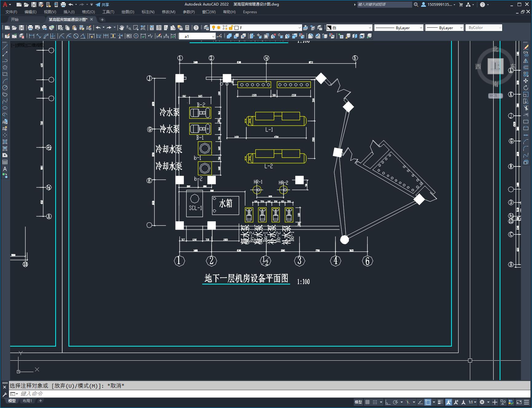Open the linetype ByLayer dropdown
532x408 pixels.
[x=399, y=28]
